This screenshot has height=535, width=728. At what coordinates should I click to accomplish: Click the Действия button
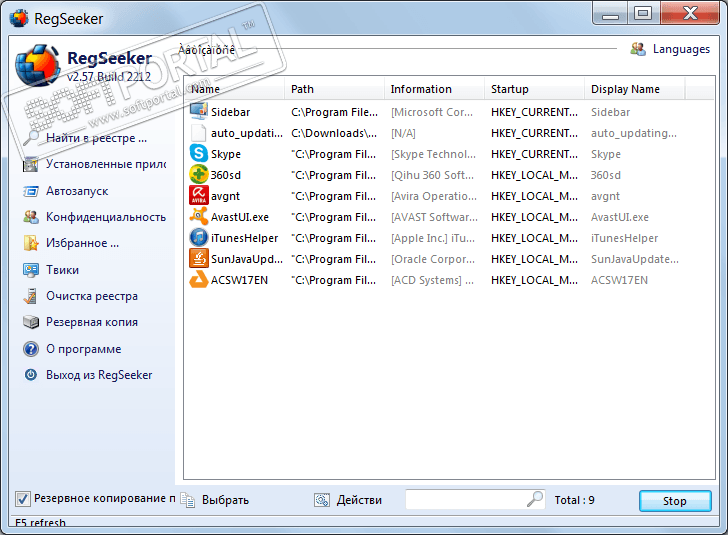tap(359, 500)
